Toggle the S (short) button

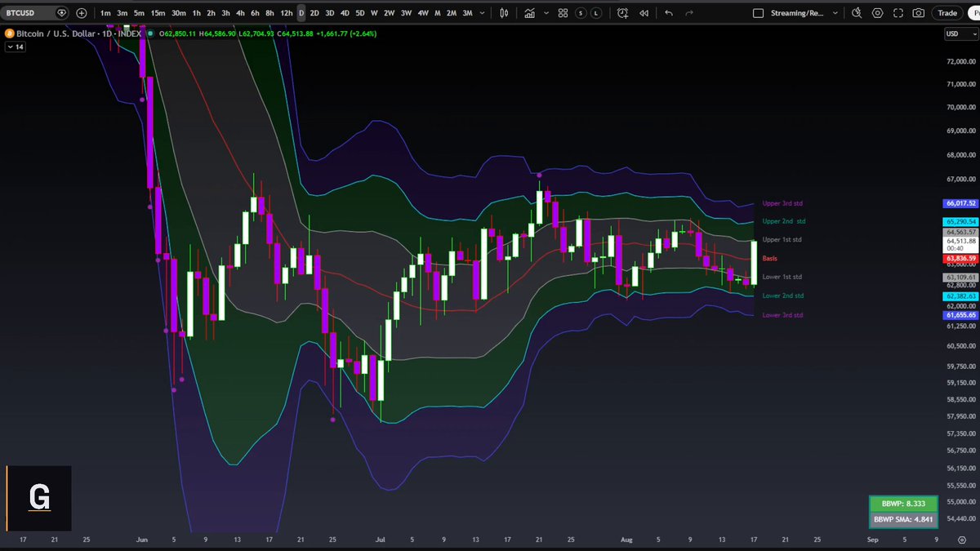[581, 13]
